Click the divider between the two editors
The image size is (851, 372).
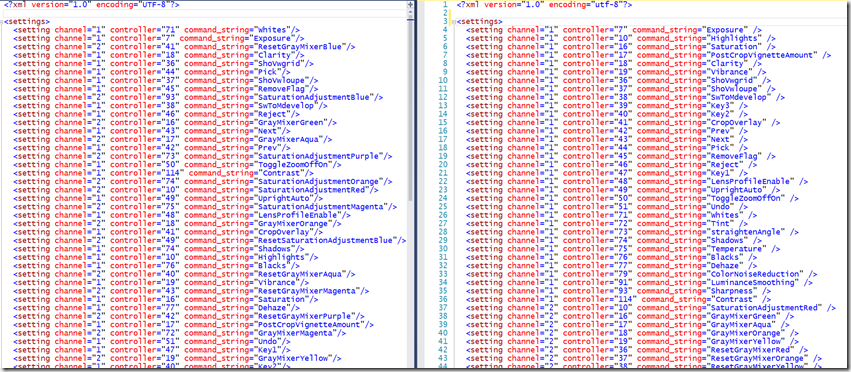click(x=416, y=185)
